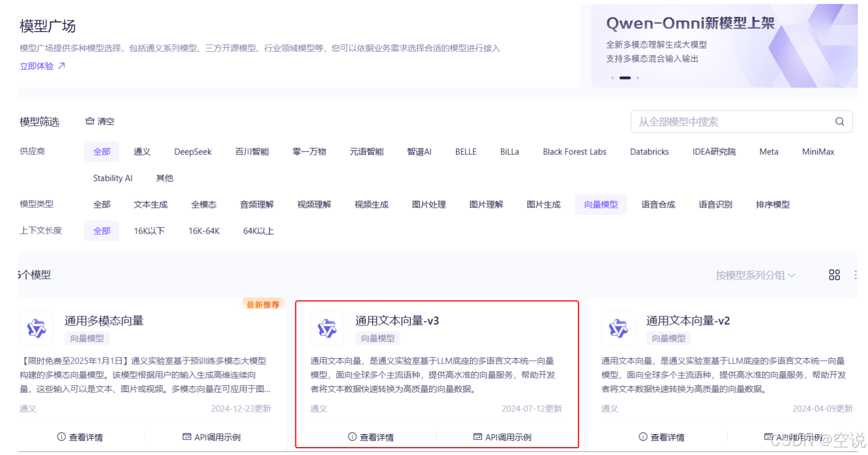
Task: Filter supplier by Stability AI
Action: 113,178
